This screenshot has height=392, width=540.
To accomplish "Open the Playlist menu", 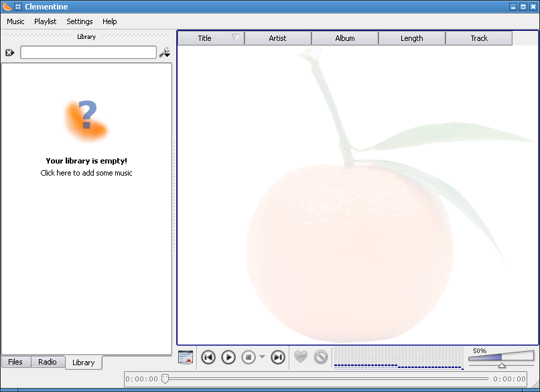I will click(x=45, y=21).
